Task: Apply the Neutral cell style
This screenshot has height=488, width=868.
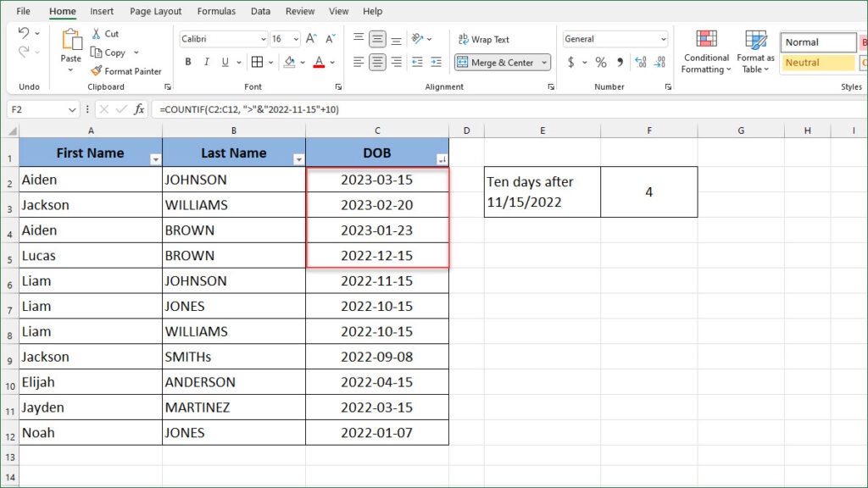Action: coord(818,63)
